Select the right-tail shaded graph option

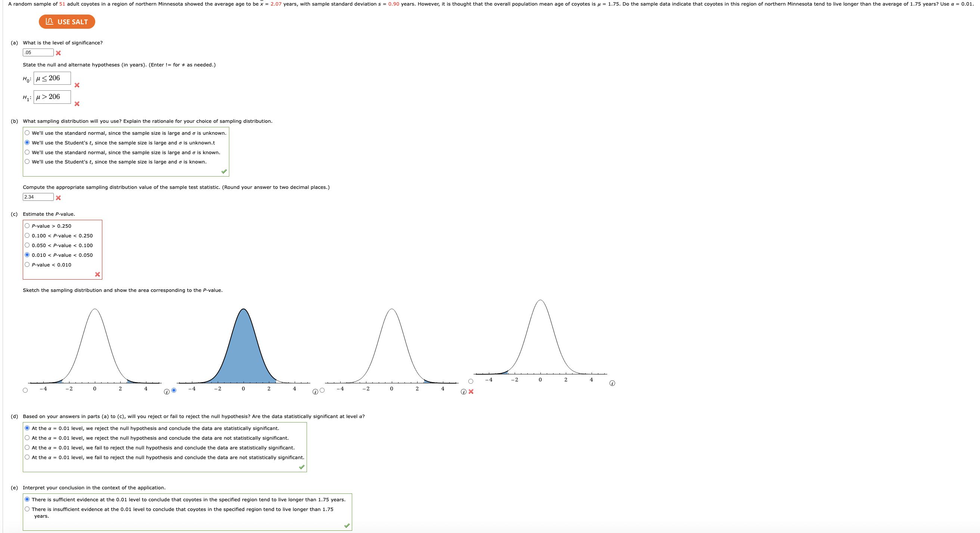322,390
